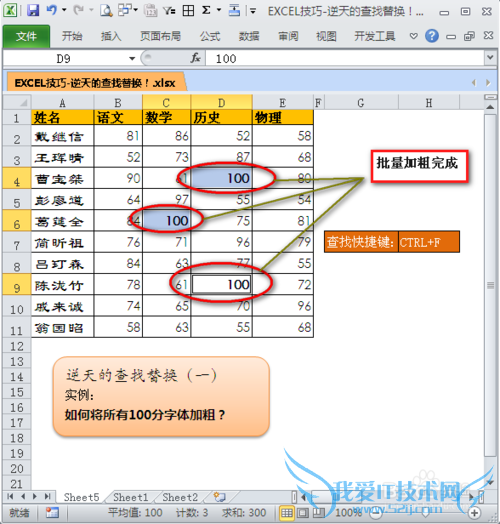Switch to the 页面布局 ribbon tab
This screenshot has width=500, height=524.
tap(160, 36)
